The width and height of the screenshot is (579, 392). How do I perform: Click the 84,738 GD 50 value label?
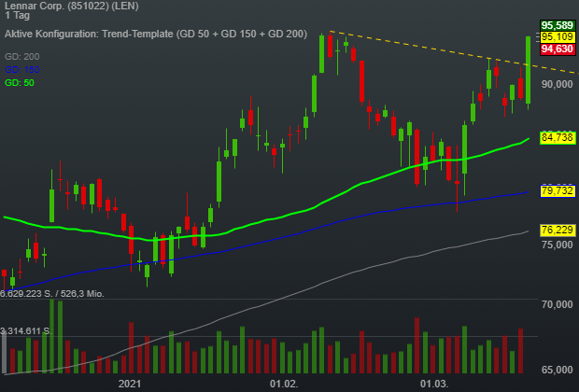[558, 138]
